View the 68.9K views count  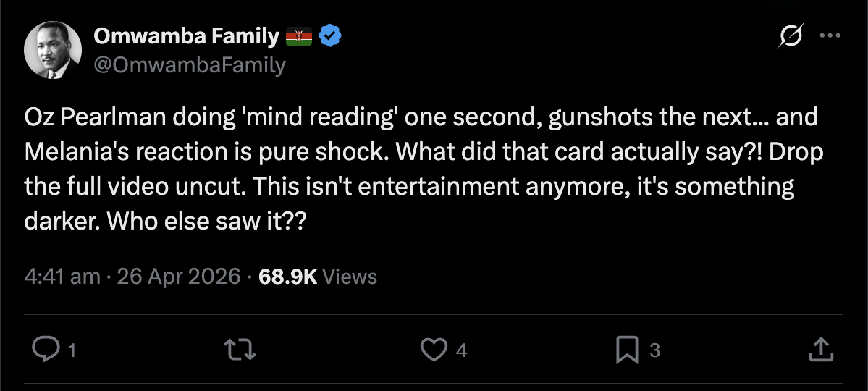pyautogui.click(x=287, y=277)
